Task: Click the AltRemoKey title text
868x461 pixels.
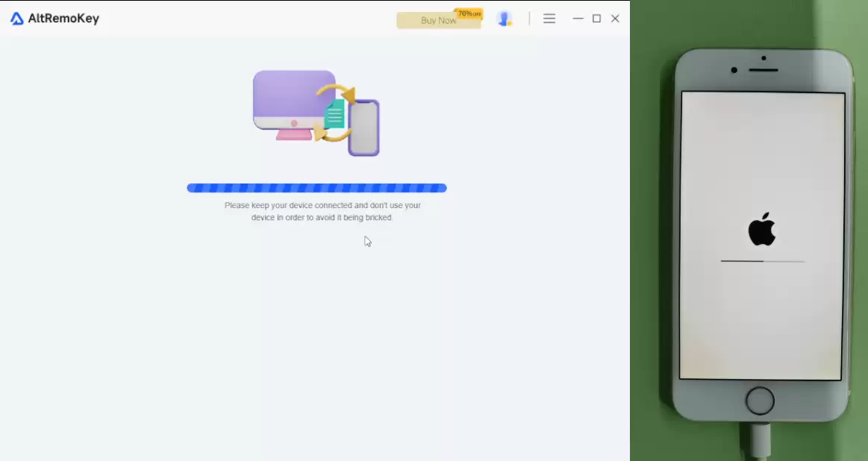Action: pos(63,18)
